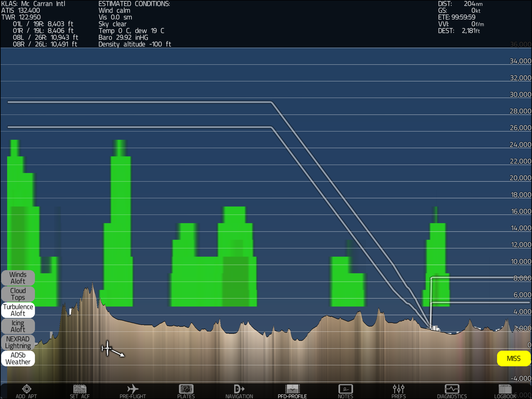Click the 36,000 altitude scale label
The width and height of the screenshot is (532, 399).
click(520, 45)
